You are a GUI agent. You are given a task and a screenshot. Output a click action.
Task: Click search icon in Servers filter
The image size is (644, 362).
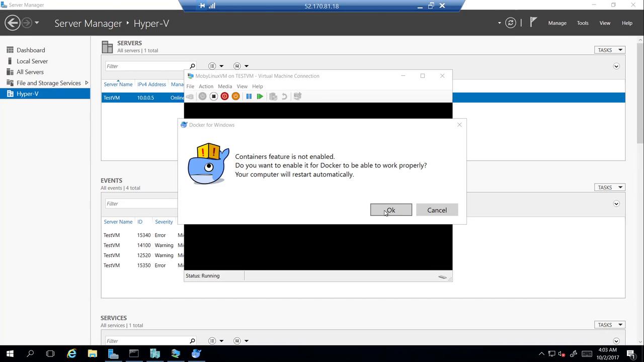pos(192,66)
